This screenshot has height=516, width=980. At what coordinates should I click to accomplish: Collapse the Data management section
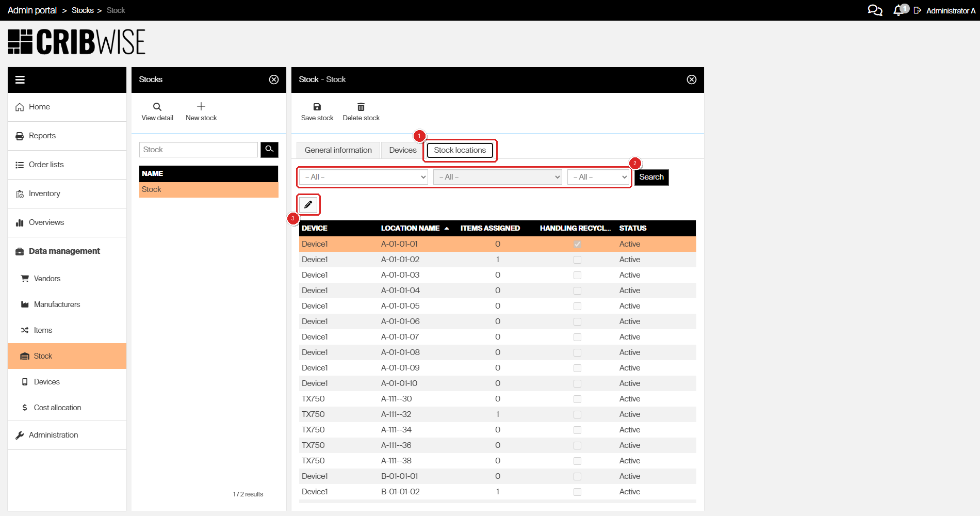point(67,251)
